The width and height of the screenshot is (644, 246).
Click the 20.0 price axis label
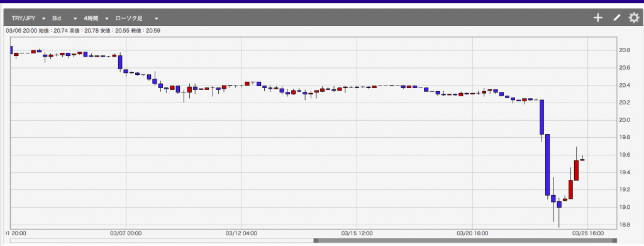pos(625,120)
